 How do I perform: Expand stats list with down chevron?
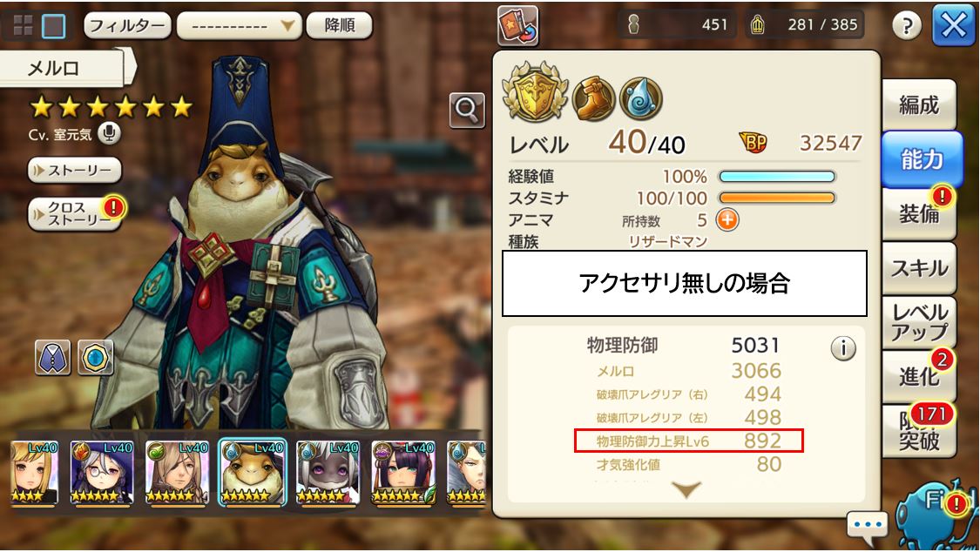tap(686, 489)
